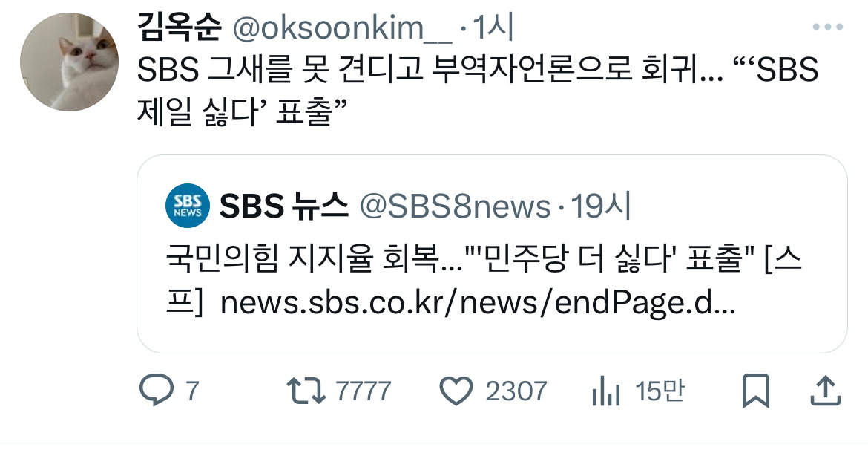Click the SBS News round logo

(x=187, y=206)
